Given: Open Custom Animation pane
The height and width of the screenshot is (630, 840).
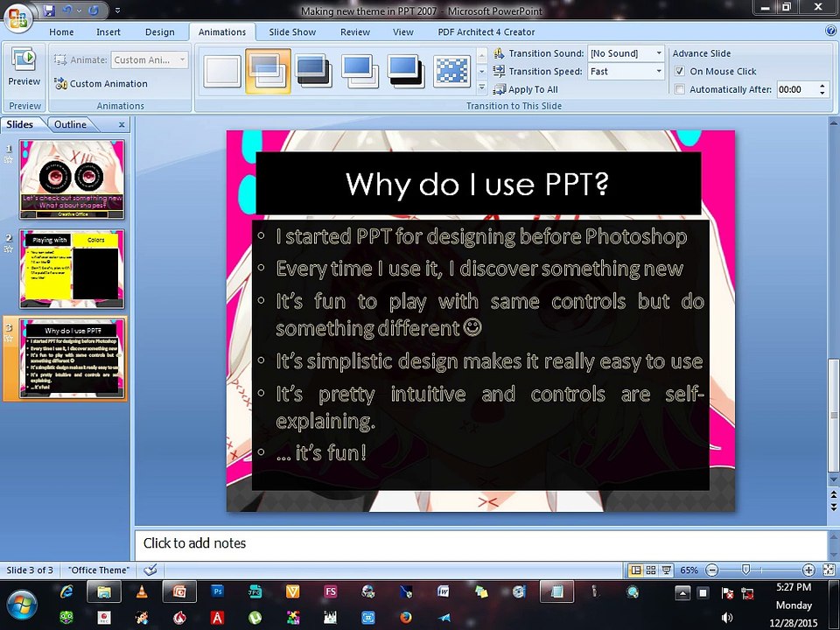Looking at the screenshot, I should [x=101, y=84].
